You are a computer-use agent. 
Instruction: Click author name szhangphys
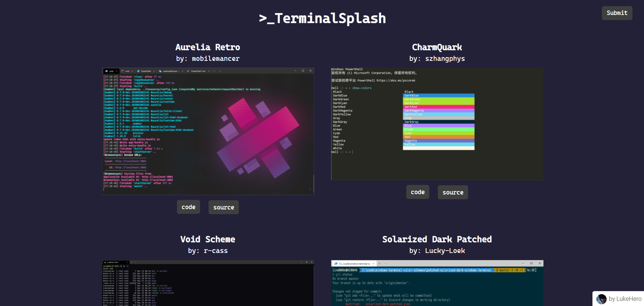coord(445,59)
